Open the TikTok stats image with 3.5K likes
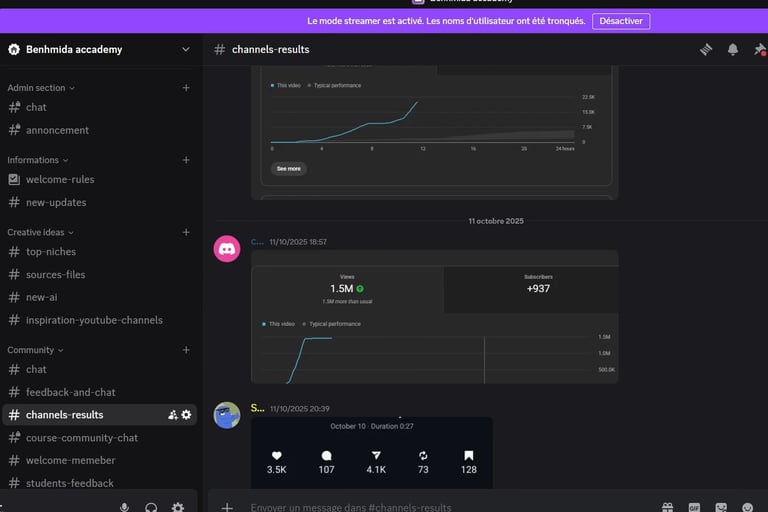 pyautogui.click(x=372, y=452)
